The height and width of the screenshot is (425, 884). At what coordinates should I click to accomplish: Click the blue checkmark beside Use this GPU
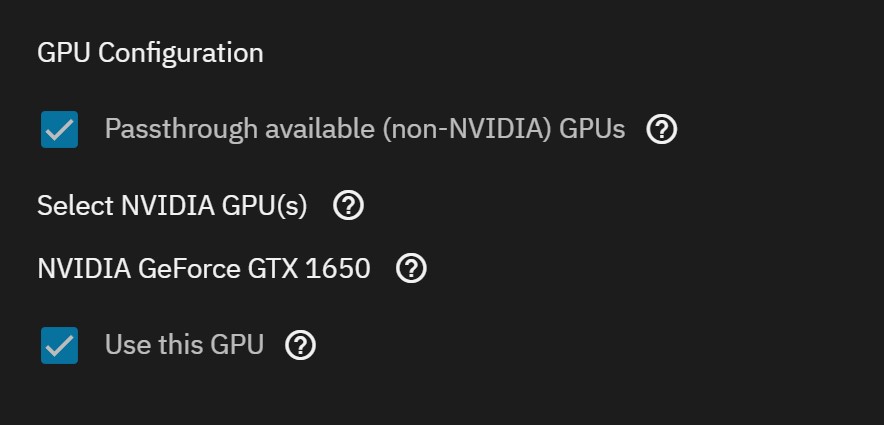click(59, 346)
